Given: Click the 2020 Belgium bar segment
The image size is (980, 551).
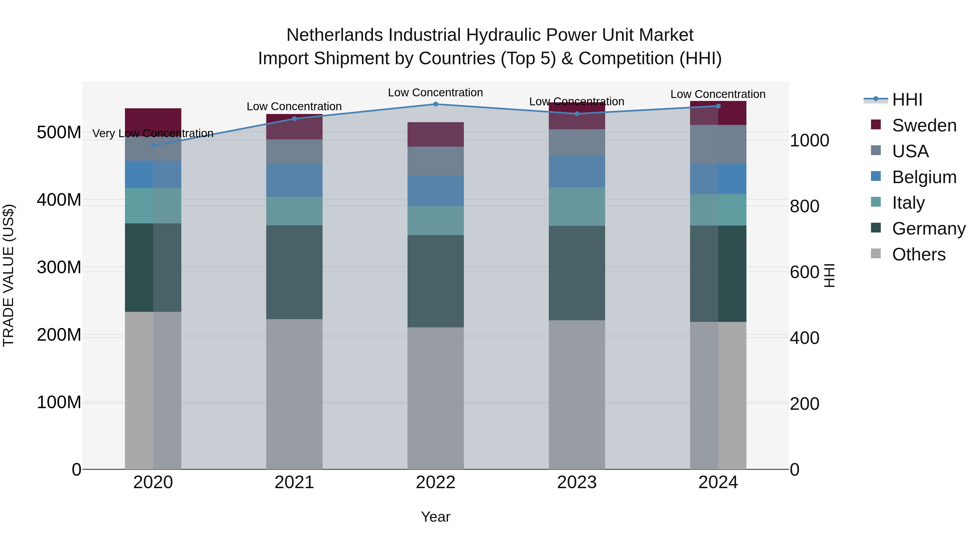Looking at the screenshot, I should 153,174.
